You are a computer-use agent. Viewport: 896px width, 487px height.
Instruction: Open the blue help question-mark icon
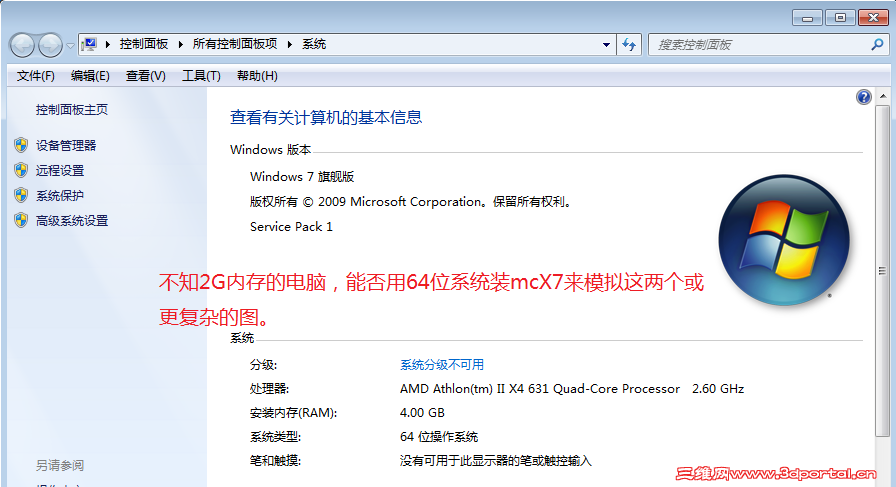(x=863, y=97)
